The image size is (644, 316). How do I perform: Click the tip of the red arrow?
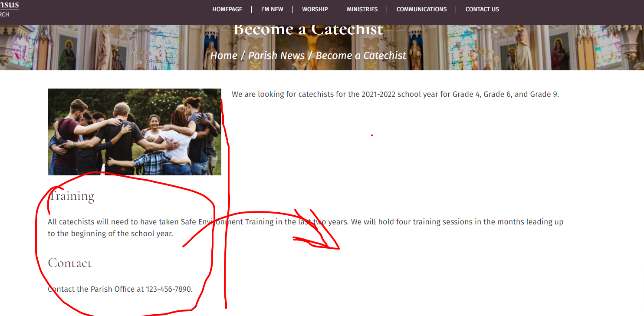338,248
